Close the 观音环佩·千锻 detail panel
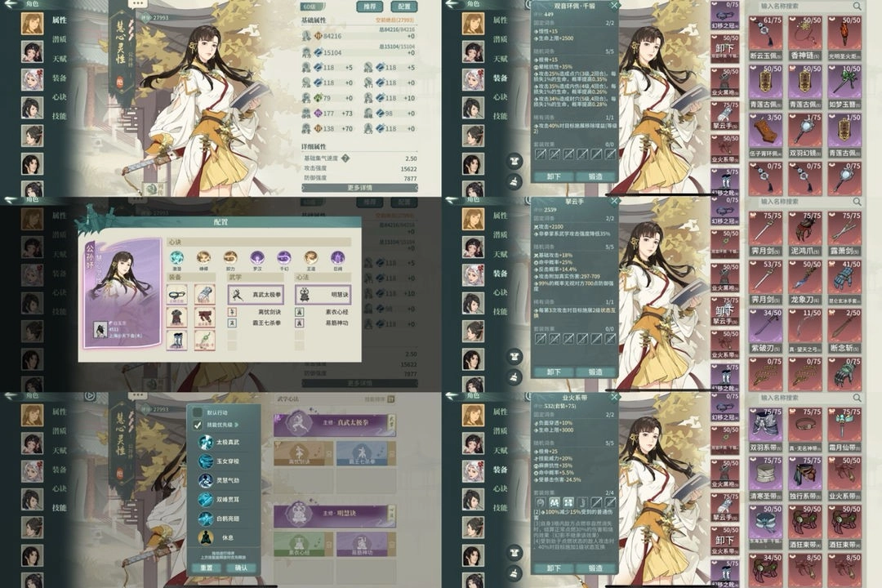Image resolution: width=882 pixels, height=588 pixels. pyautogui.click(x=614, y=5)
